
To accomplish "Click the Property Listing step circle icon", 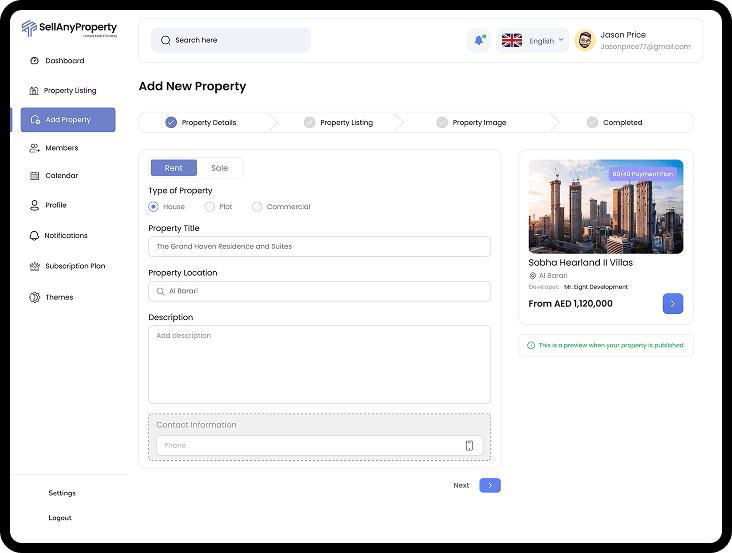I will (310, 122).
